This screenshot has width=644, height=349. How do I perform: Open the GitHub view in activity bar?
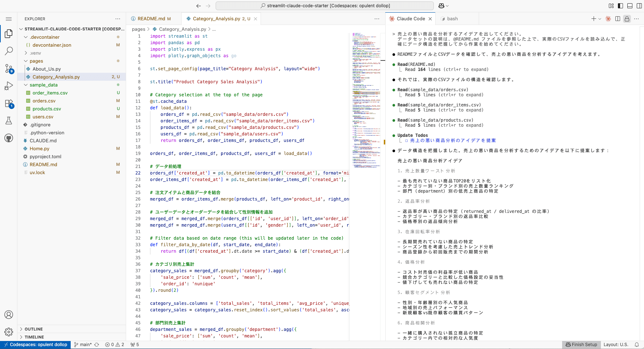pyautogui.click(x=9, y=138)
